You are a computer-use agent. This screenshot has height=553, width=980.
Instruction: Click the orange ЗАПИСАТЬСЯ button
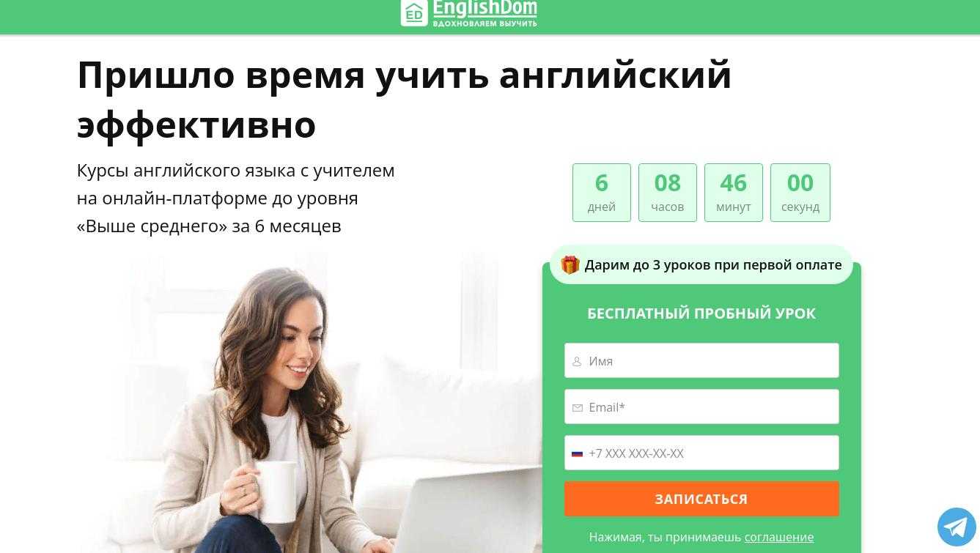pos(701,499)
